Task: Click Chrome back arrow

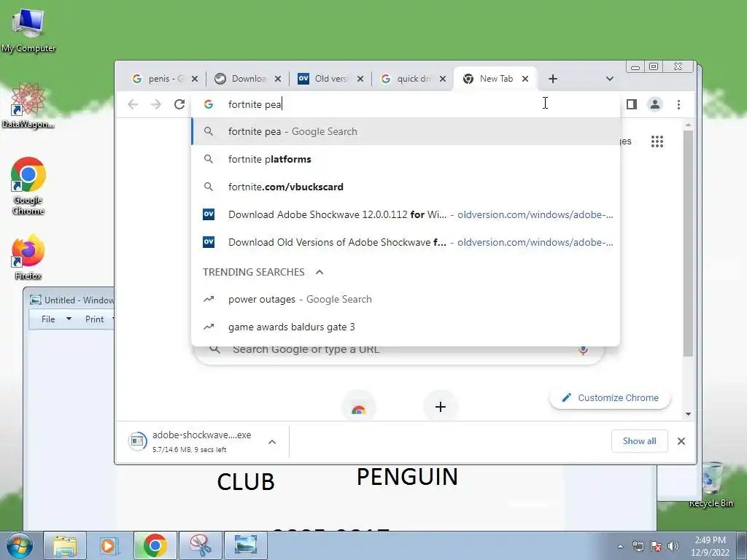Action: (133, 104)
